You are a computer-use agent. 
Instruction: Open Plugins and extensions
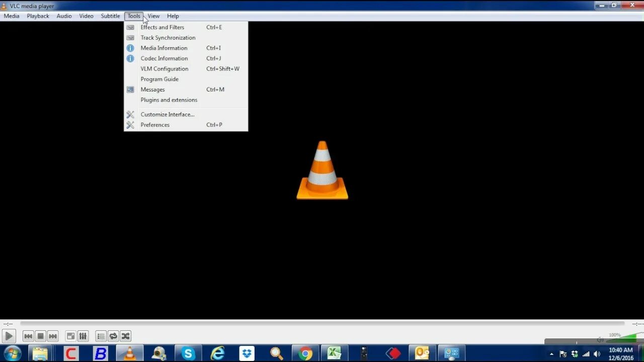186,100
